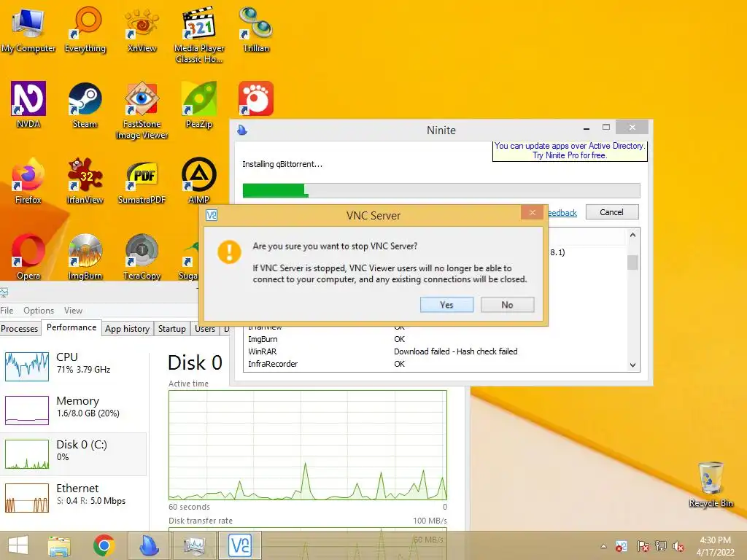
Task: Open Task Manager Options menu
Action: coord(39,311)
